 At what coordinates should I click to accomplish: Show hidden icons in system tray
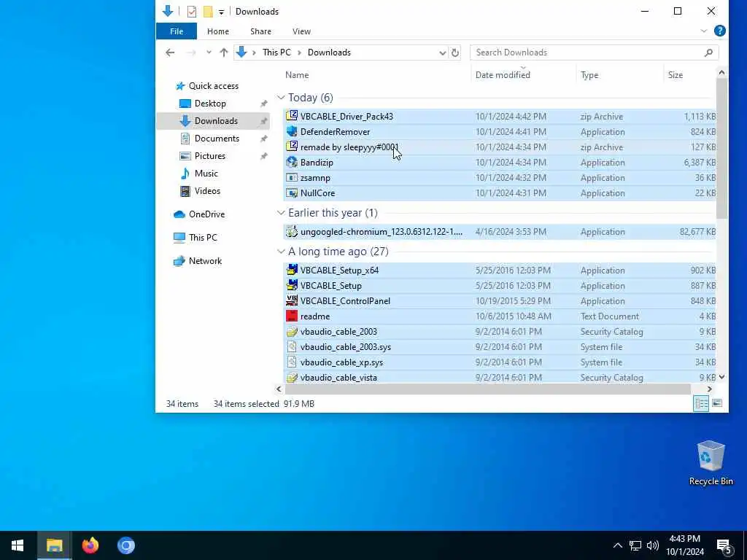point(617,545)
